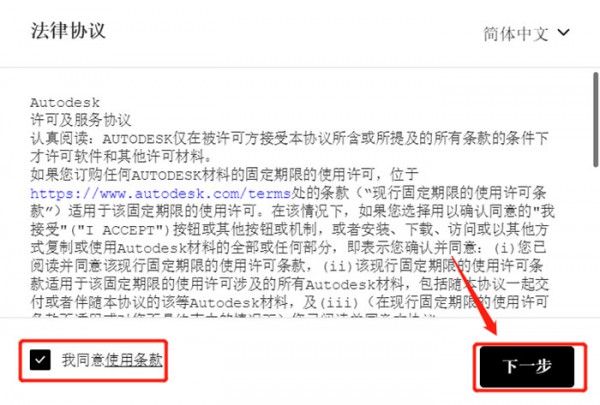Click the Autodesk line atop the agreement
Image resolution: width=600 pixels, height=405 pixels.
(x=65, y=103)
